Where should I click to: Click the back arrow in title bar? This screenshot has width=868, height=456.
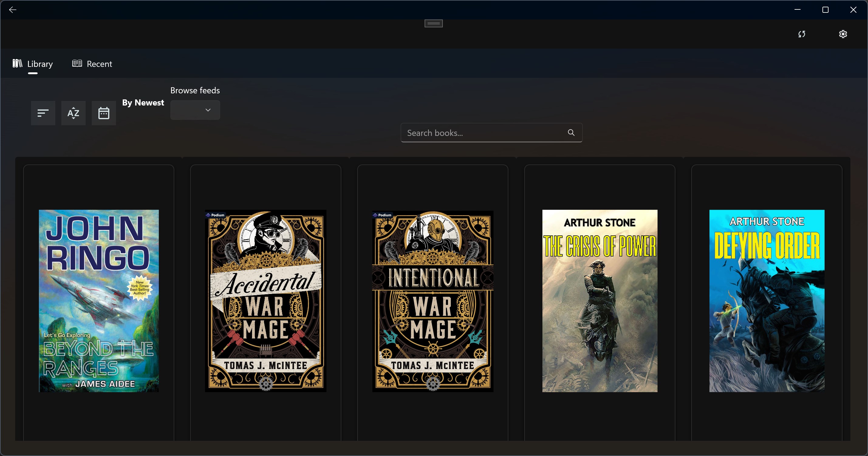12,10
